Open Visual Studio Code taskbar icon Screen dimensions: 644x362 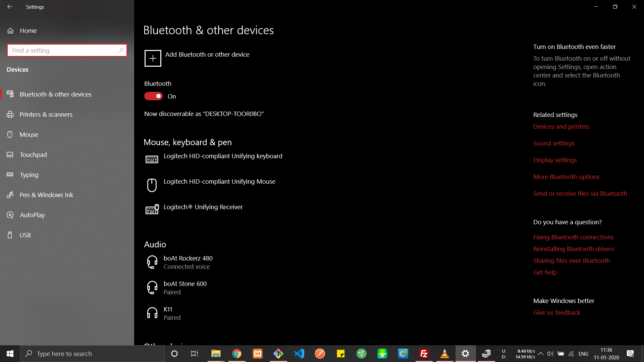coord(299,354)
